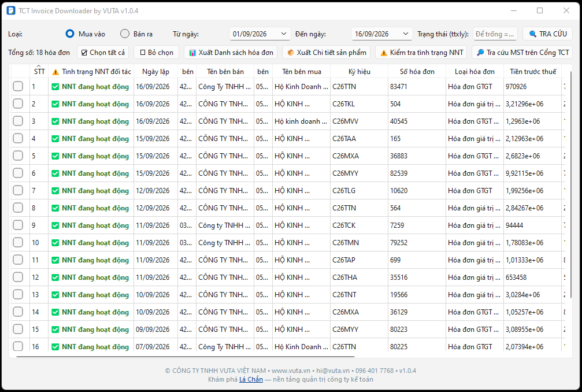Click Xuất Danh sách hóa đơn button
This screenshot has height=392, width=582.
pos(231,53)
